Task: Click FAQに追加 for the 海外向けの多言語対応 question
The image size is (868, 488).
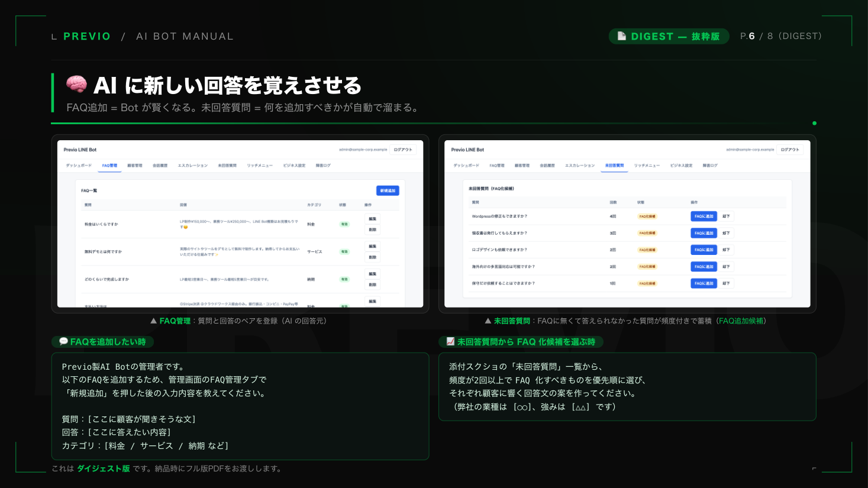Action: (x=704, y=267)
